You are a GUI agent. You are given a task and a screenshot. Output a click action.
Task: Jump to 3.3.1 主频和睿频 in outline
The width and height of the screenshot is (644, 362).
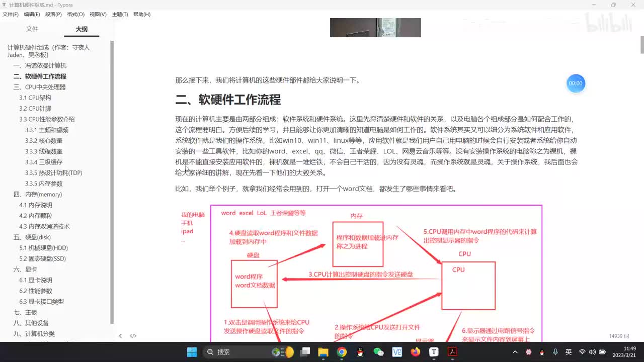[47, 130]
